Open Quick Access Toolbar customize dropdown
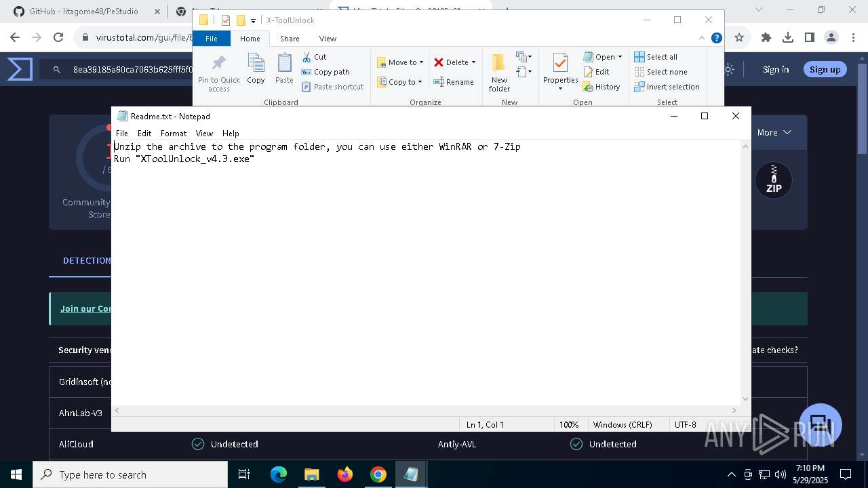This screenshot has width=868, height=488. coord(253,20)
